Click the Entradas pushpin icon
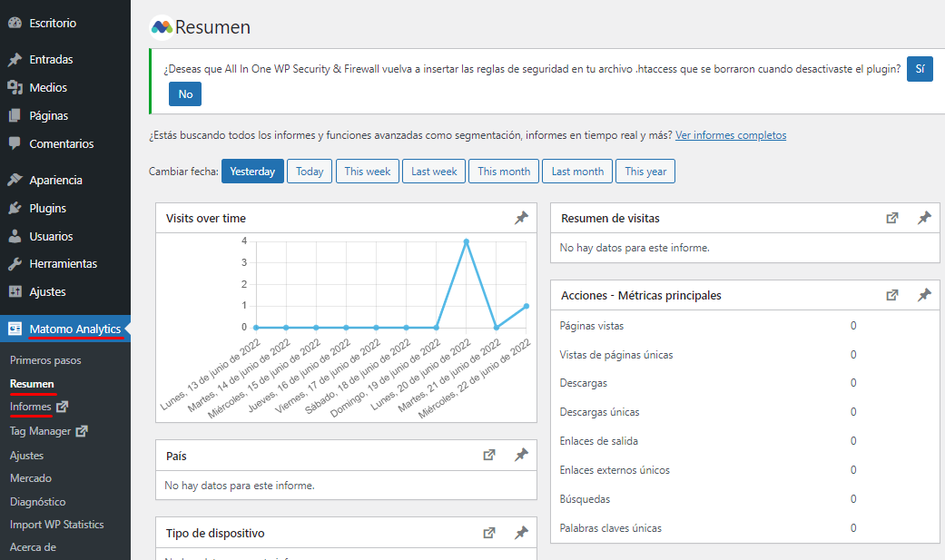Screen dimensions: 945x560 (15, 60)
